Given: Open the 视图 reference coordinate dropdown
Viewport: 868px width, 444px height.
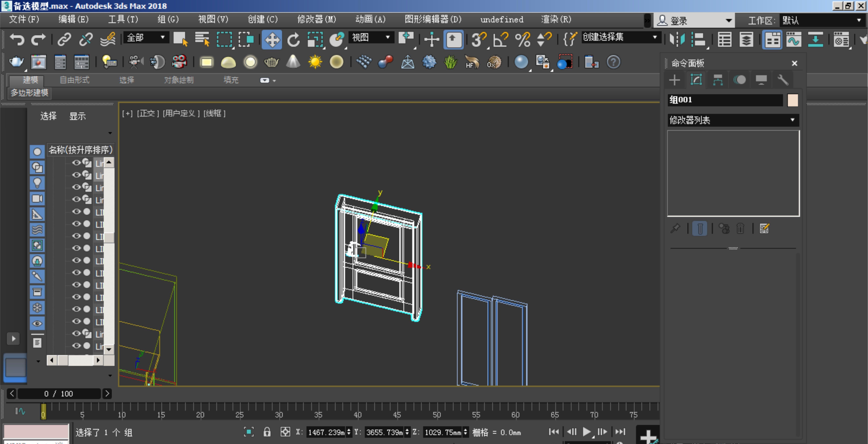Looking at the screenshot, I should click(371, 37).
